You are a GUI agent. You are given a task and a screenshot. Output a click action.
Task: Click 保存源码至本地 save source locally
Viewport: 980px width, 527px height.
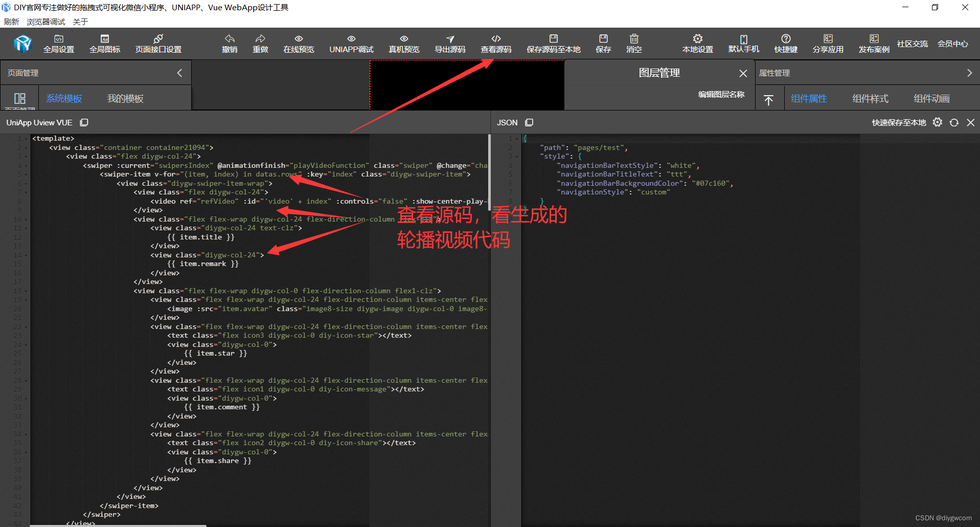point(554,44)
